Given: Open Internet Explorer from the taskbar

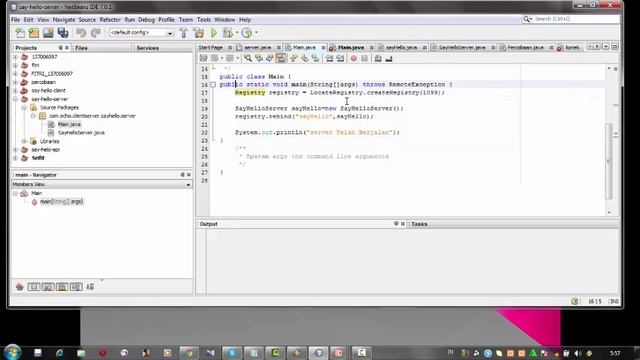Looking at the screenshot, I should coord(60,353).
